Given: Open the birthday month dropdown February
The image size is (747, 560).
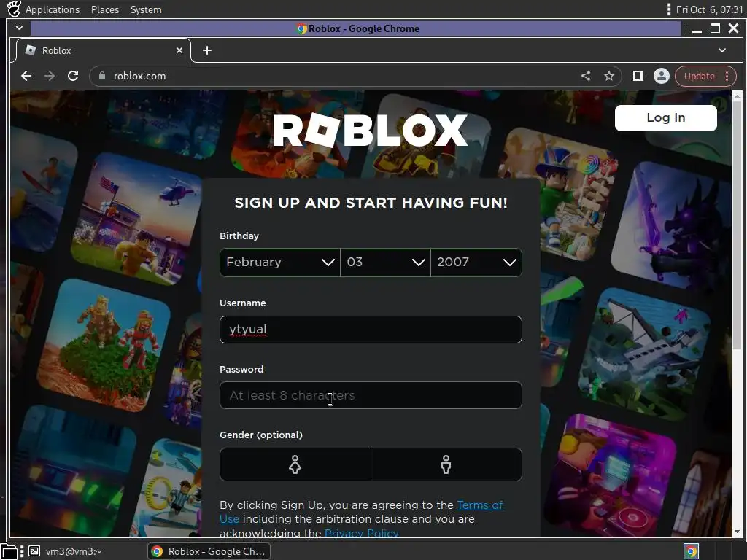Looking at the screenshot, I should pyautogui.click(x=280, y=262).
